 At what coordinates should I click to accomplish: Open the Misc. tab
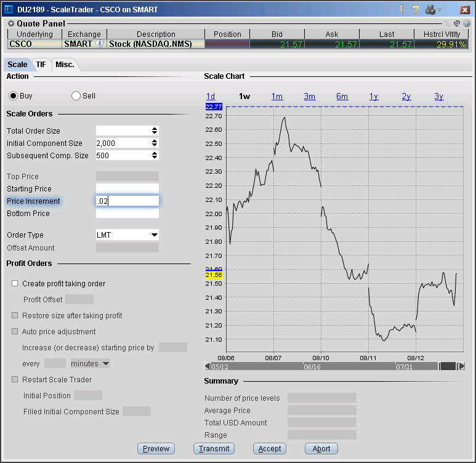(x=65, y=65)
